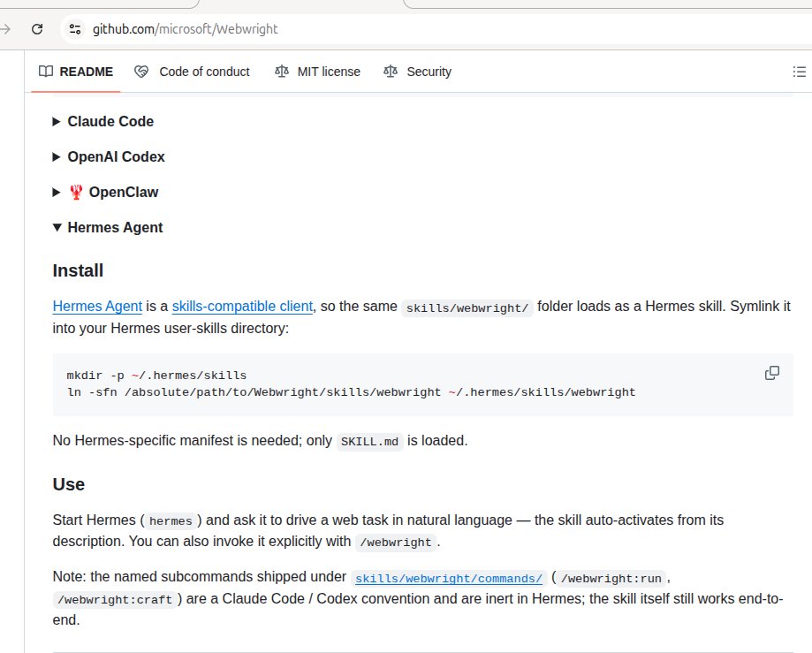812x653 pixels.
Task: Click the scales icon beside MIT license
Action: 282,72
